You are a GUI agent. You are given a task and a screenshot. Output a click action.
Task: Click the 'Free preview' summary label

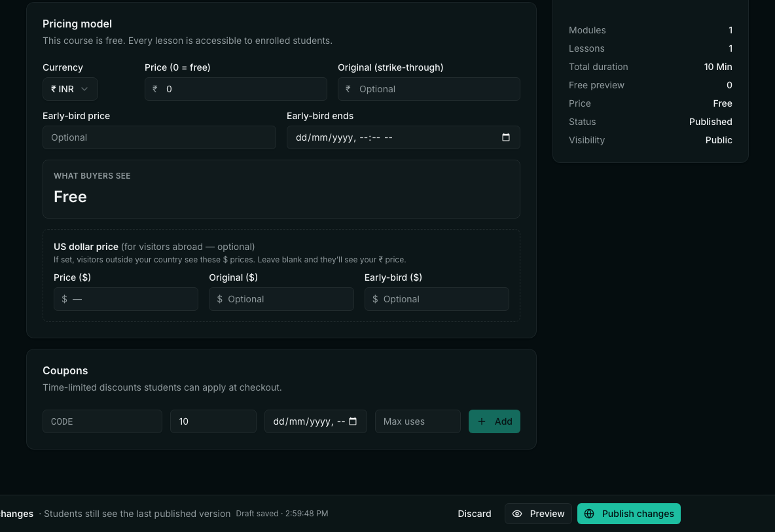click(596, 85)
